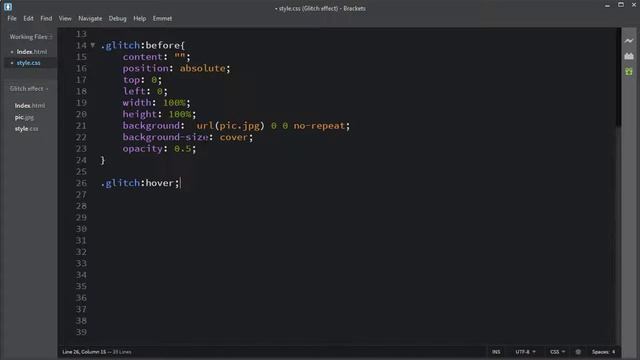Click the Brackets app logo icon
Viewport: 640px width, 360px height.
[8, 7]
